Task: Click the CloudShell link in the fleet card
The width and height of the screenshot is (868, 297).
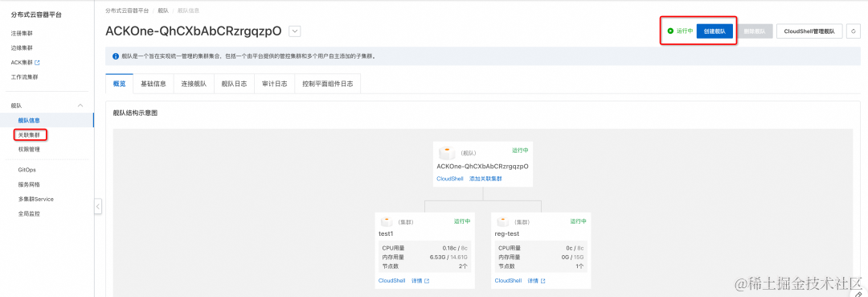Action: (x=450, y=179)
